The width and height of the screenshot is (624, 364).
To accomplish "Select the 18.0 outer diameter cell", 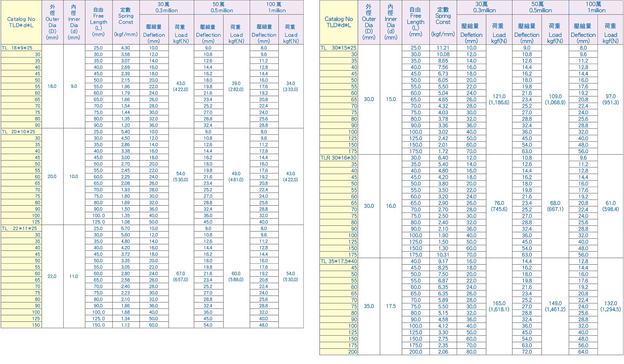I will 52,86.
